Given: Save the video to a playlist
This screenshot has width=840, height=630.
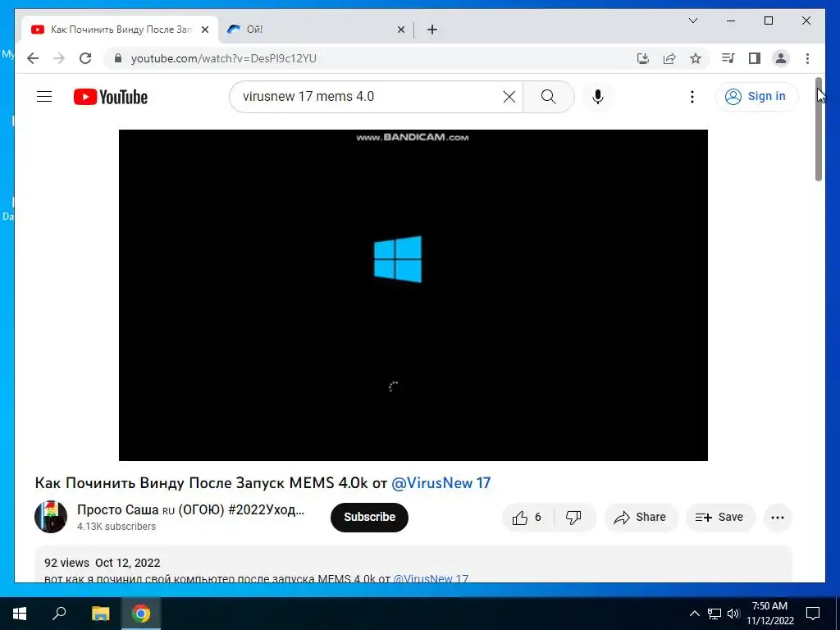Looking at the screenshot, I should (719, 517).
